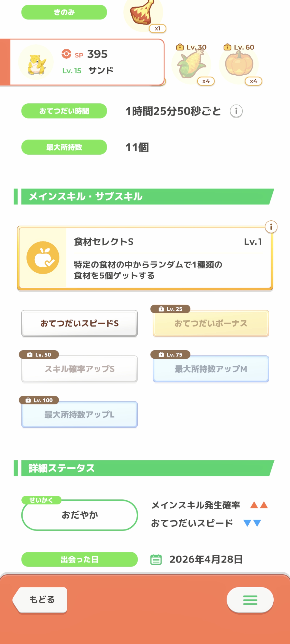The width and height of the screenshot is (290, 644).
Task: Tap the 食材セレクトS main skill card
Action: pyautogui.click(x=168, y=258)
